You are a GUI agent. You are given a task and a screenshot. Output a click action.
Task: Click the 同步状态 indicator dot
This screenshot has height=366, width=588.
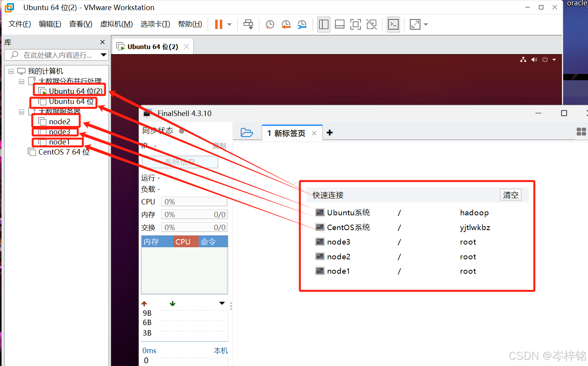[182, 131]
